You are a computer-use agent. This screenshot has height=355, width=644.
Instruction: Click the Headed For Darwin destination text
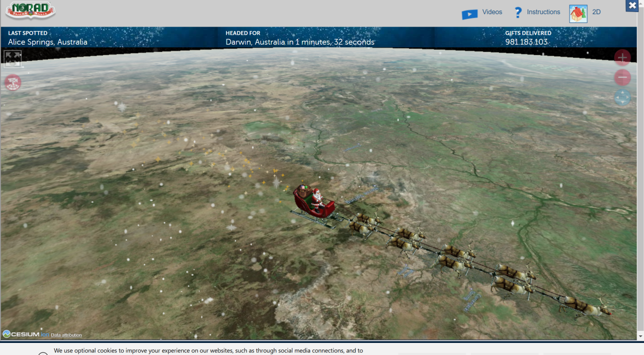[x=300, y=42]
